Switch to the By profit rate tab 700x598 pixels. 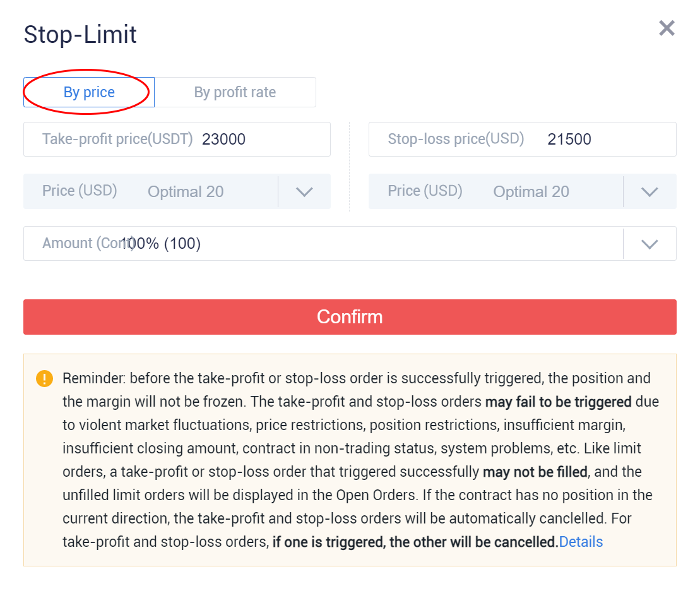coord(235,92)
